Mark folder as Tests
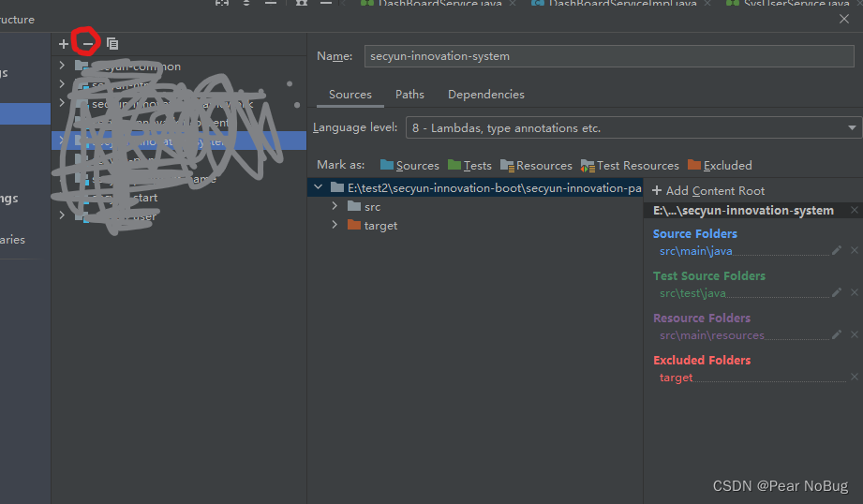The image size is (863, 504). 469,166
